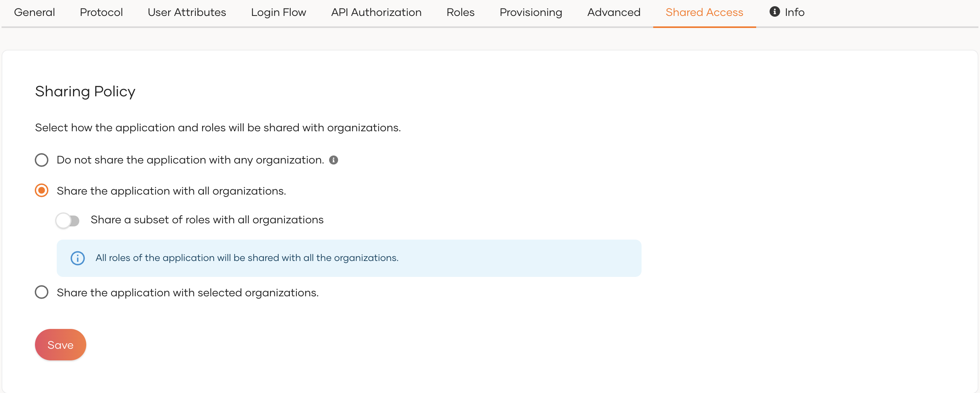This screenshot has height=393, width=980.
Task: Switch to the API Authorization tab
Action: click(376, 12)
